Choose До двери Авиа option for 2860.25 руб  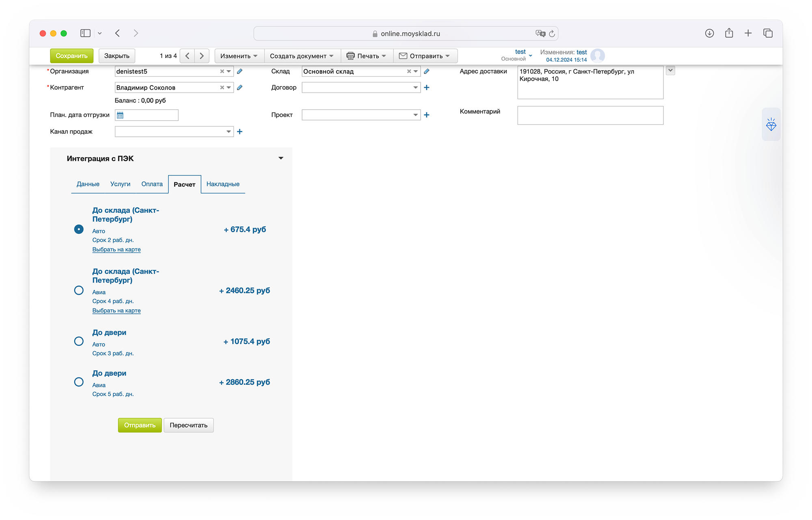pyautogui.click(x=79, y=382)
